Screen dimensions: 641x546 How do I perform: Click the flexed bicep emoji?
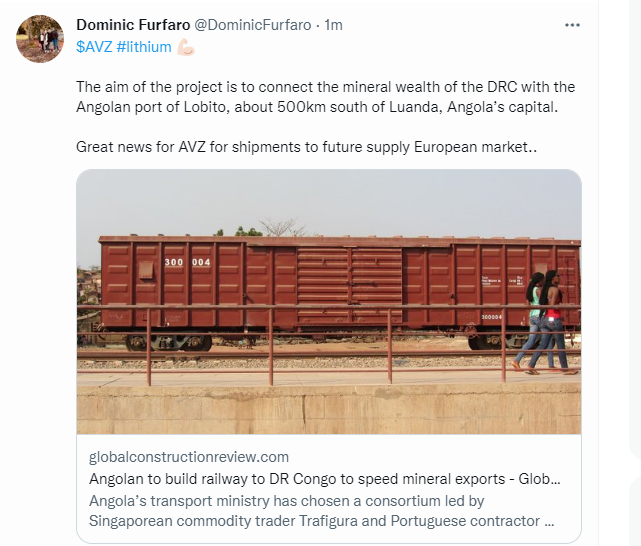pos(186,47)
